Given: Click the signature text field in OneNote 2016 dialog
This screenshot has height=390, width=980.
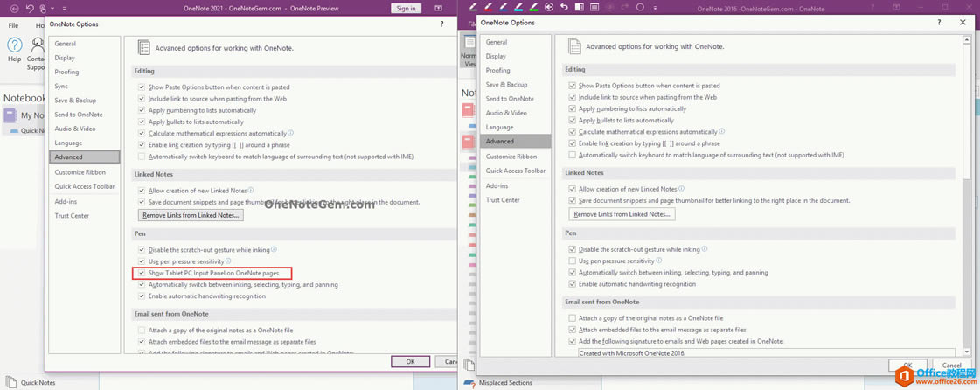Looking at the screenshot, I should [766, 353].
